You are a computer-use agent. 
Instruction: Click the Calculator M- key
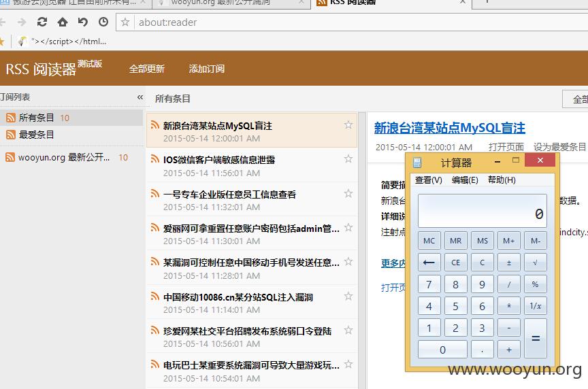pyautogui.click(x=536, y=241)
